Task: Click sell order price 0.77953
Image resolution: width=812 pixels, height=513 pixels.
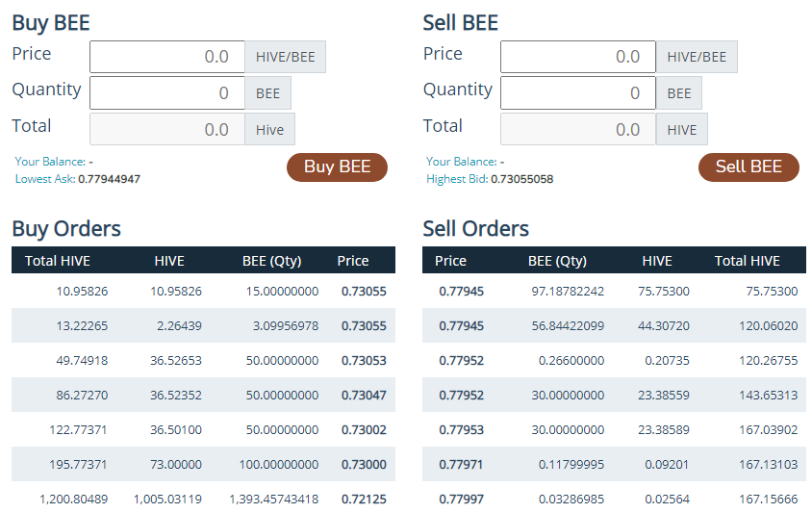Action: (462, 430)
